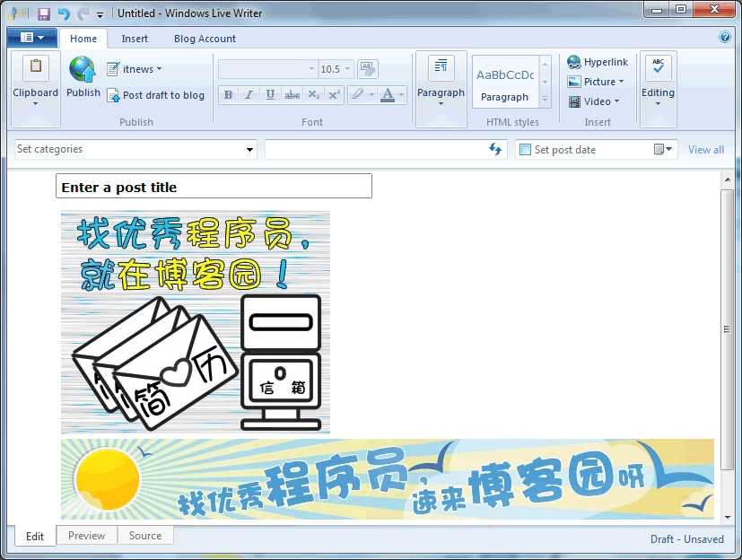Image resolution: width=742 pixels, height=560 pixels.
Task: Toggle Superscript formatting
Action: pos(334,94)
